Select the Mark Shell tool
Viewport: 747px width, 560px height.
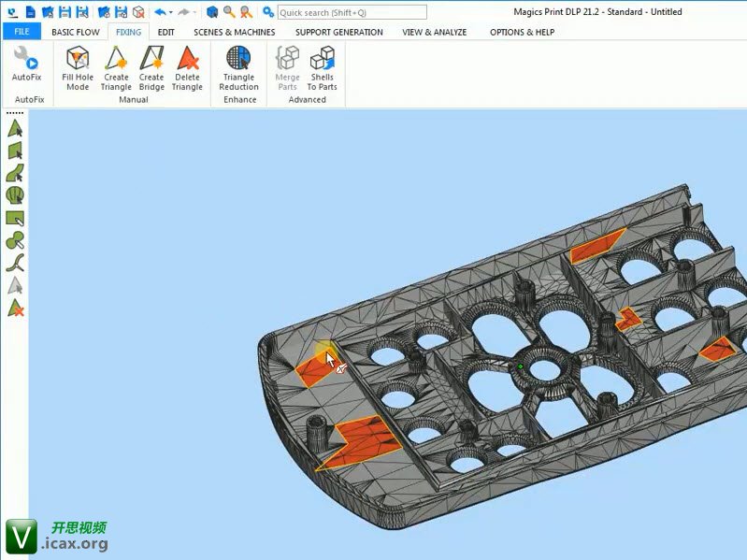(x=15, y=195)
